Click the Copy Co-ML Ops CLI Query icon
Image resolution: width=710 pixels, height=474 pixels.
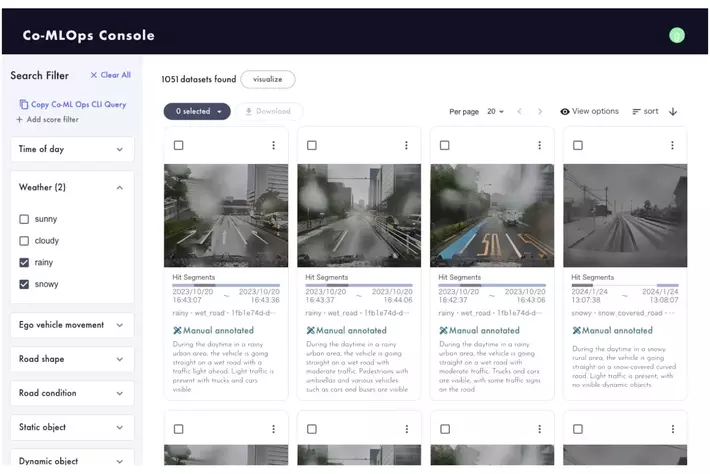(x=24, y=104)
